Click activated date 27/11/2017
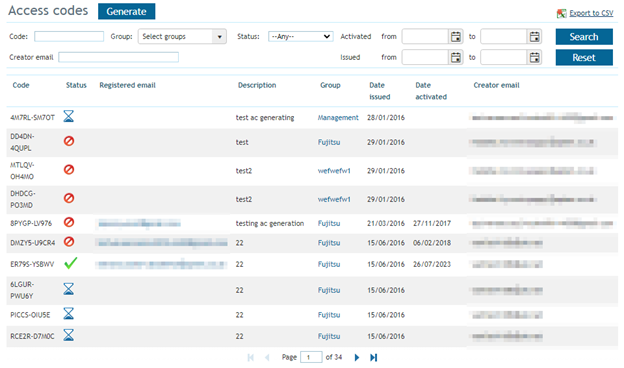The image size is (624, 368). pyautogui.click(x=432, y=224)
